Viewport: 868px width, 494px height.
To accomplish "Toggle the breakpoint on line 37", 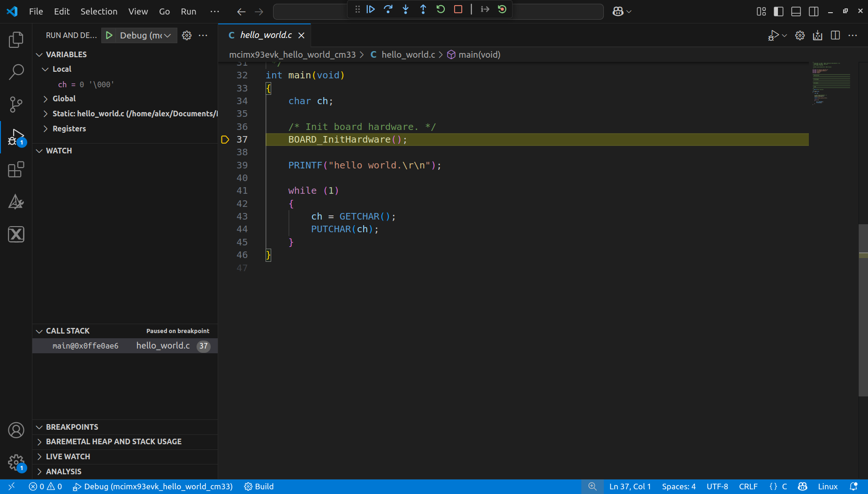I will point(226,139).
